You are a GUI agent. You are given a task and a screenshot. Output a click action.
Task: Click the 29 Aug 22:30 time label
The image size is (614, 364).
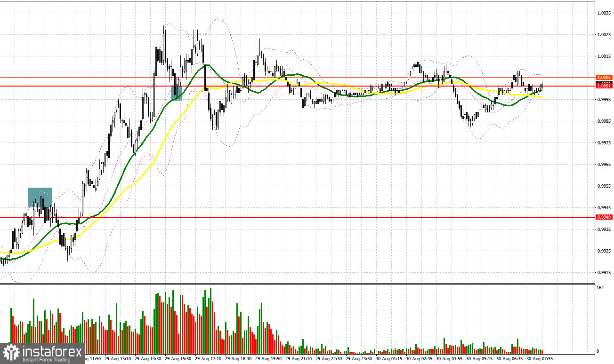[x=329, y=358]
